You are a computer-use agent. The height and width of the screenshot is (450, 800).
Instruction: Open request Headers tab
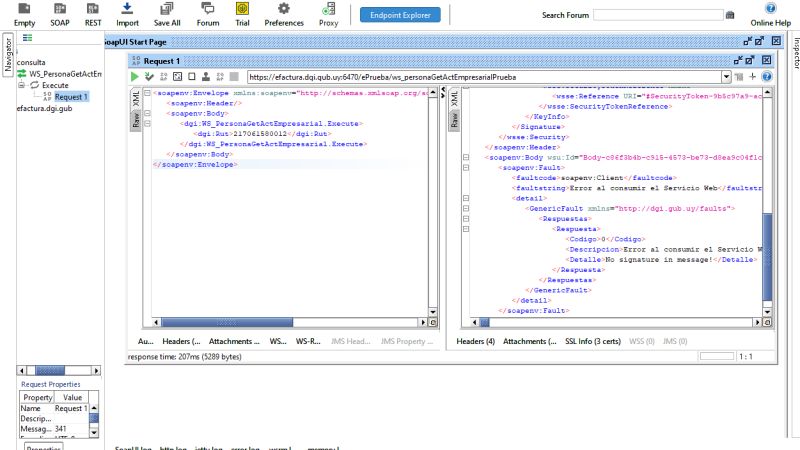(x=181, y=341)
